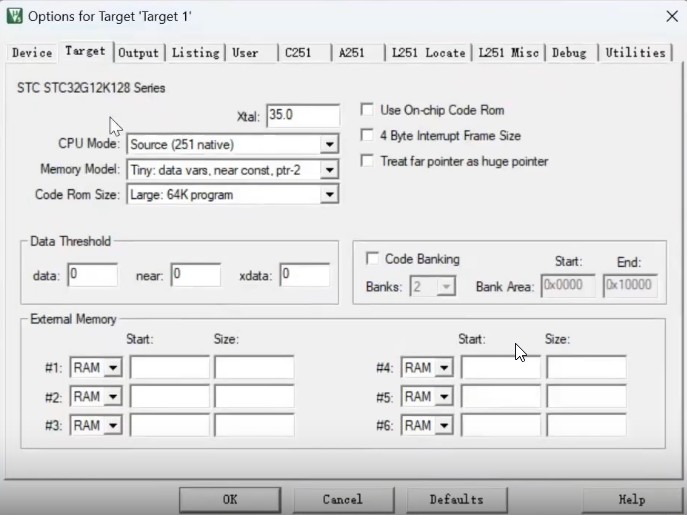Open the Code Rom Size dropdown

pyautogui.click(x=329, y=195)
